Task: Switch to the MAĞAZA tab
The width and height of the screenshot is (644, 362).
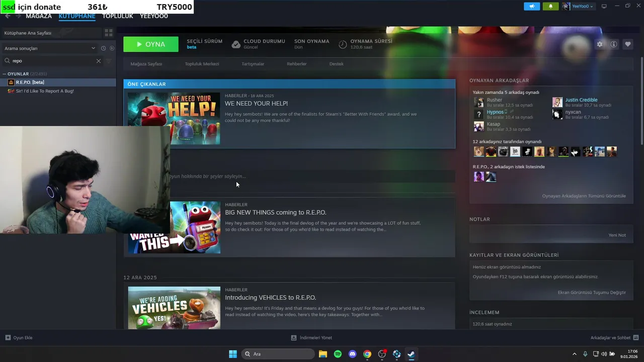Action: (39, 16)
